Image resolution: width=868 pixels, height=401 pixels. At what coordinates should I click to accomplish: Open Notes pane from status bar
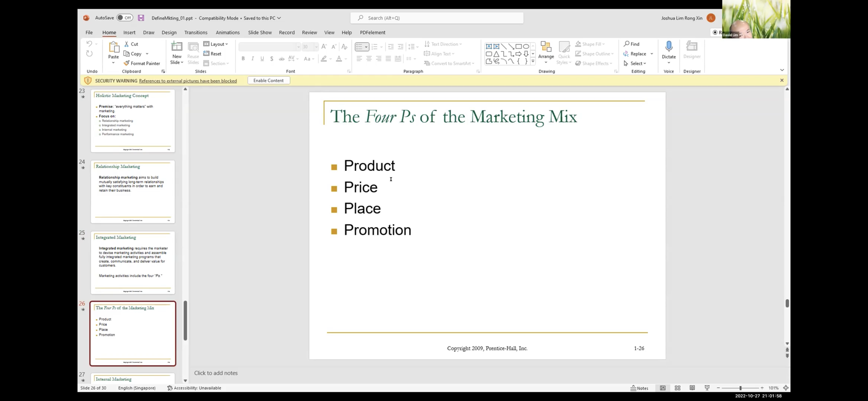[x=639, y=388]
